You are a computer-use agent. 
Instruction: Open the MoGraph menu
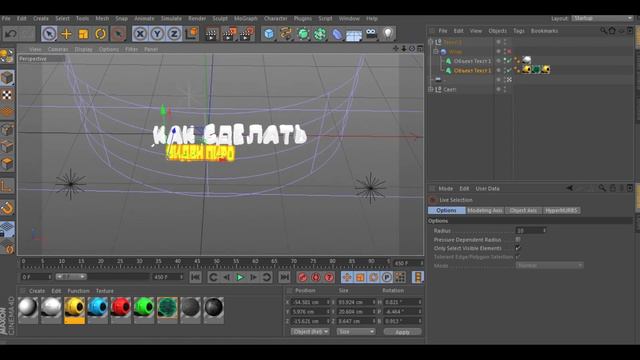(x=246, y=18)
